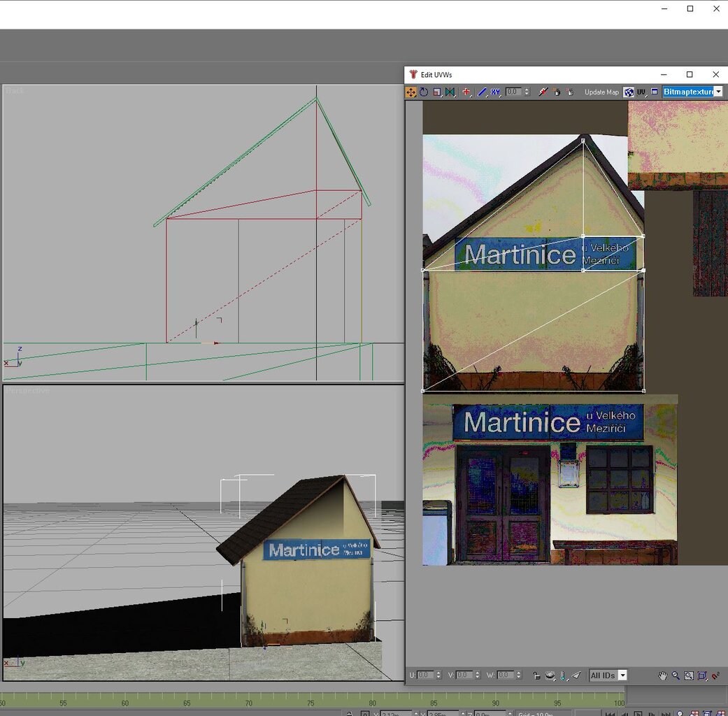The image size is (728, 716).
Task: Click the Update Map button
Action: click(601, 92)
